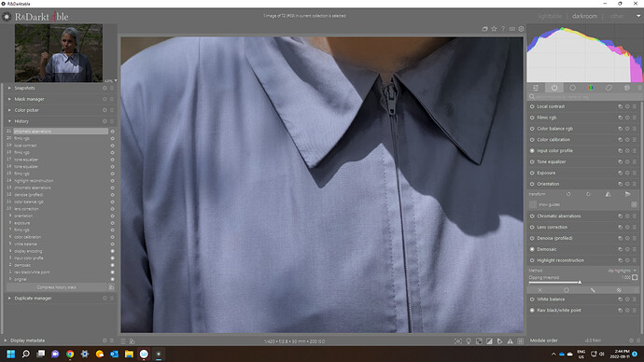Toggle softproofing icon below image
This screenshot has height=362, width=644.
click(x=500, y=341)
